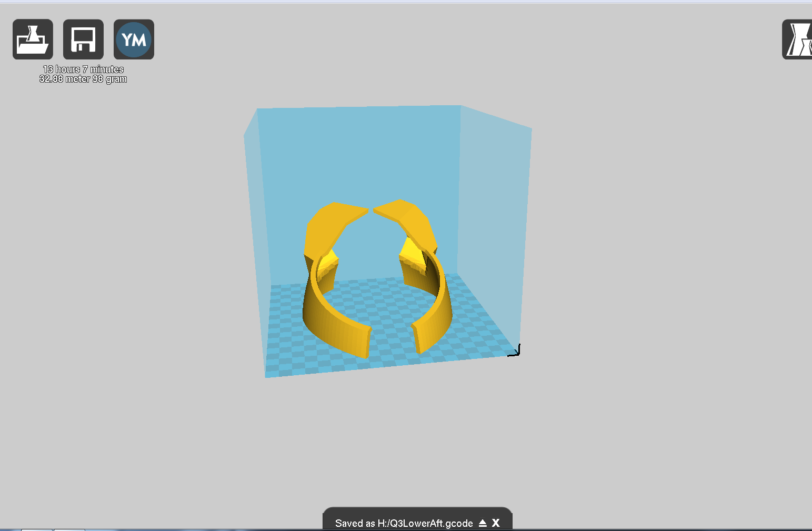The height and width of the screenshot is (531, 812).
Task: Share the model on YouMagine (YM)
Action: click(x=134, y=39)
